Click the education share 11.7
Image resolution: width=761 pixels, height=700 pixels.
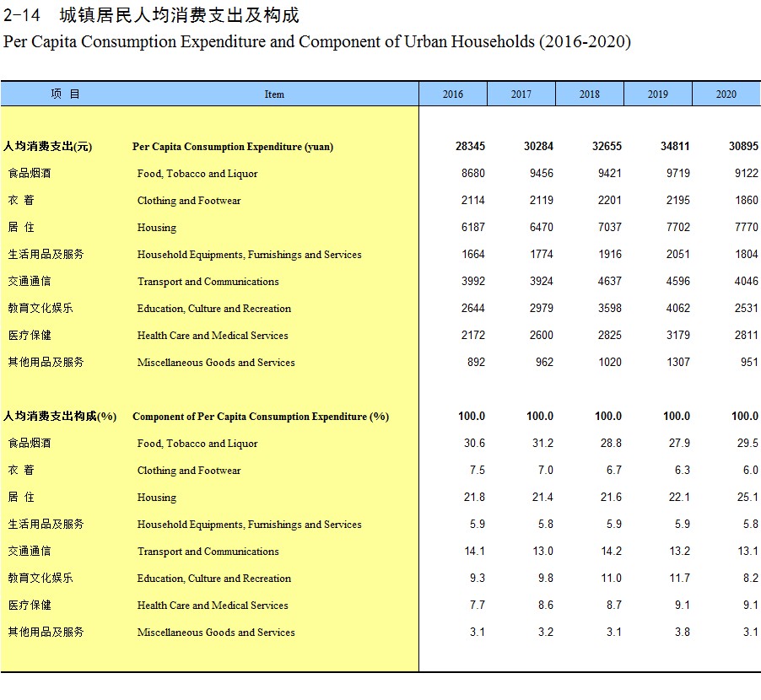[680, 579]
